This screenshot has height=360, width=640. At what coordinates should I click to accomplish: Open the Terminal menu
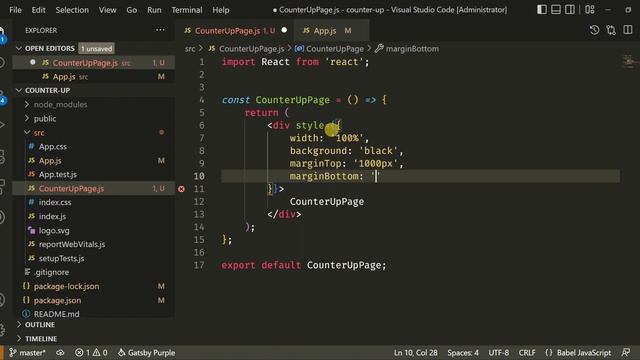(187, 10)
